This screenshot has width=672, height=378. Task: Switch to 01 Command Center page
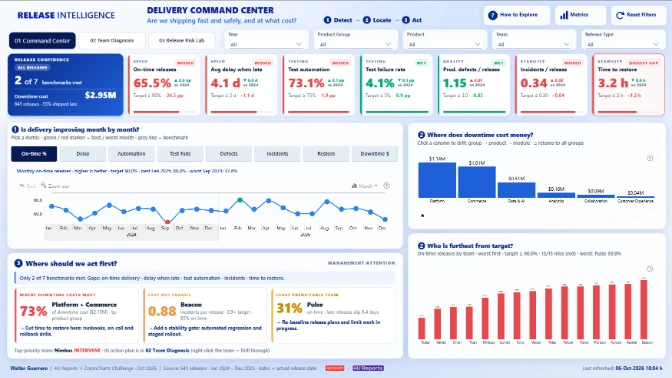tap(42, 41)
